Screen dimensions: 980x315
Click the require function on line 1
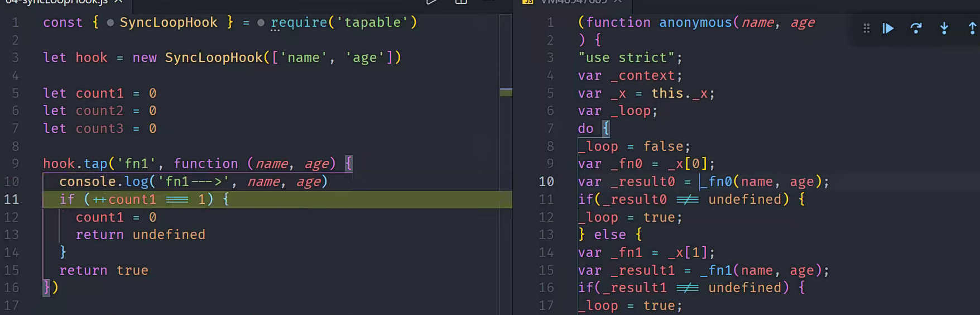click(299, 22)
